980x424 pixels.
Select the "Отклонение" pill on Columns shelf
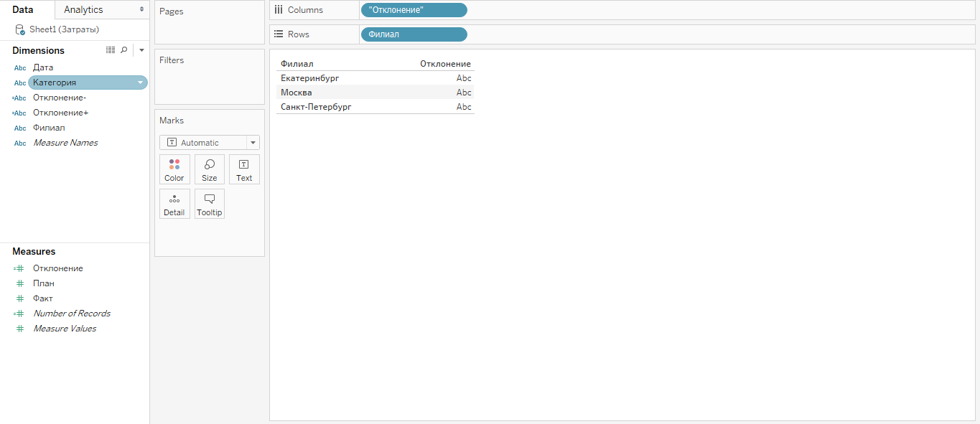(x=414, y=10)
